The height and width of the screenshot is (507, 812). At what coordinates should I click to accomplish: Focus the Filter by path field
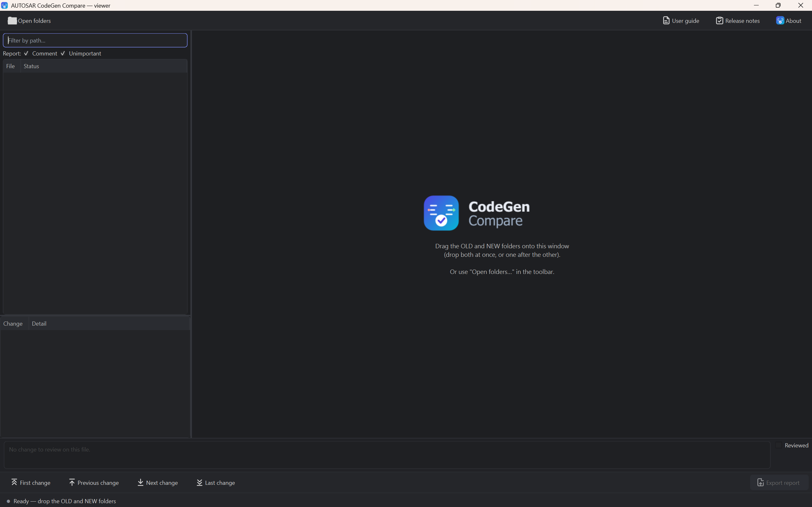click(x=95, y=40)
